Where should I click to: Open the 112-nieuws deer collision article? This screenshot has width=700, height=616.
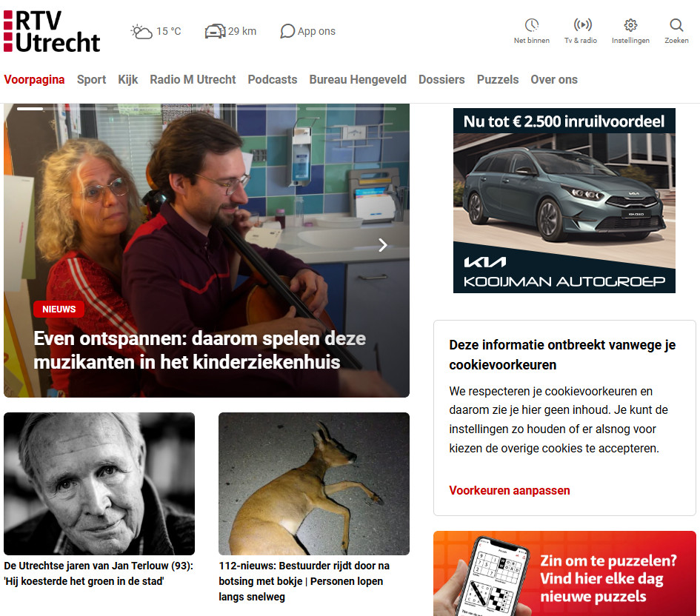(x=304, y=581)
